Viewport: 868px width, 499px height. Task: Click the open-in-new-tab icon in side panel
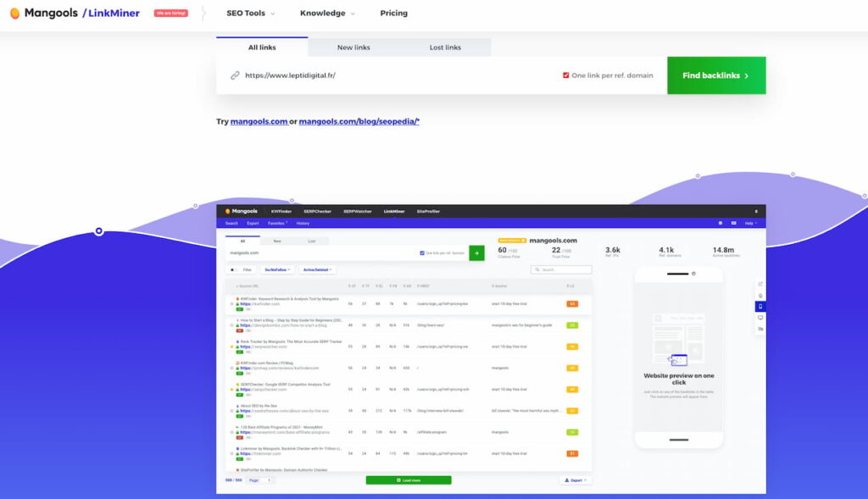pos(760,284)
